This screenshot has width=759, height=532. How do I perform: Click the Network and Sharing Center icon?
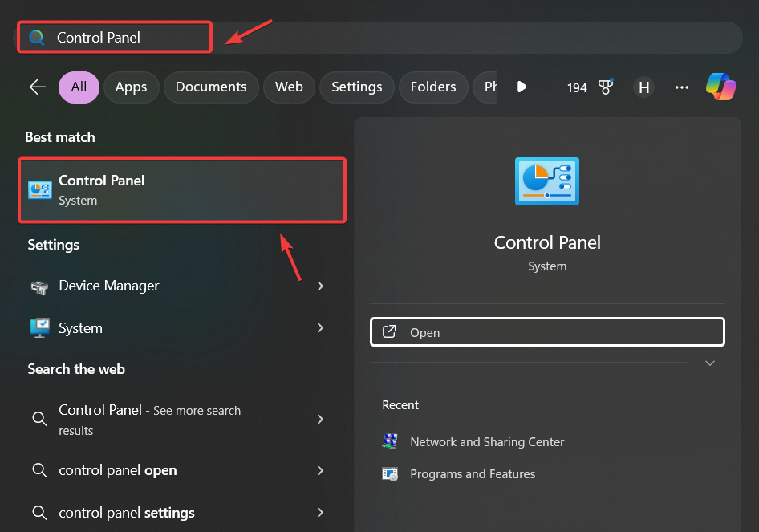coord(390,441)
